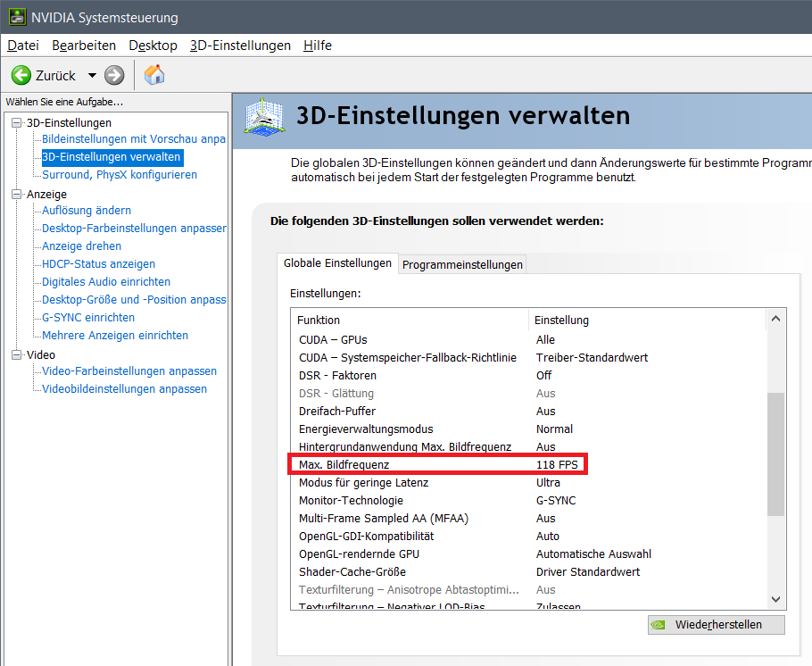812x666 pixels.
Task: Click Automatische Auswahl for OpenGL-rendernde GPU
Action: point(593,554)
